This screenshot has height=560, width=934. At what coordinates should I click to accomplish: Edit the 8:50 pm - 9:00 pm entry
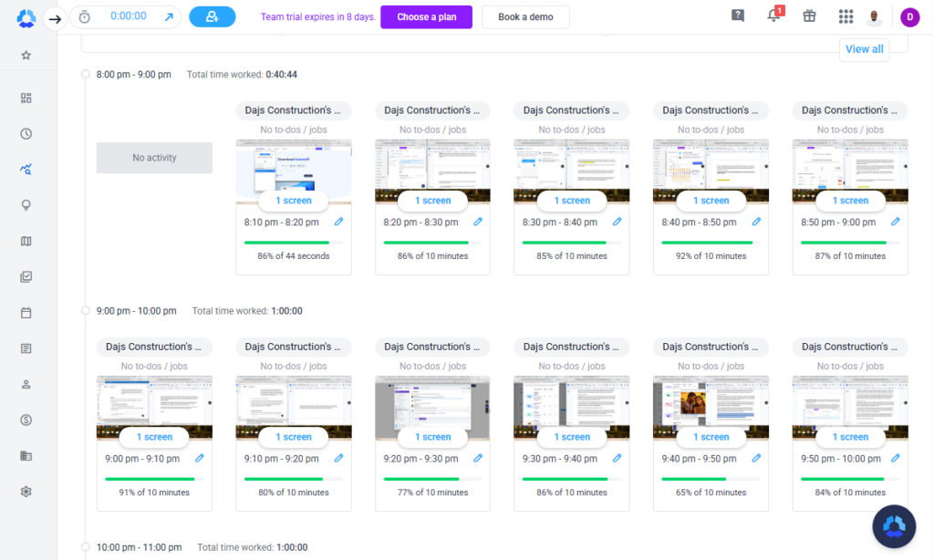[x=896, y=222]
